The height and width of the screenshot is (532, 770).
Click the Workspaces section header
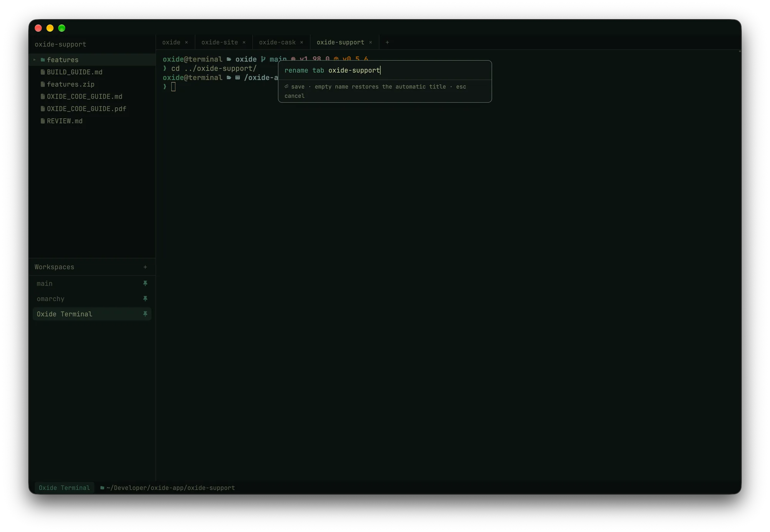[54, 267]
